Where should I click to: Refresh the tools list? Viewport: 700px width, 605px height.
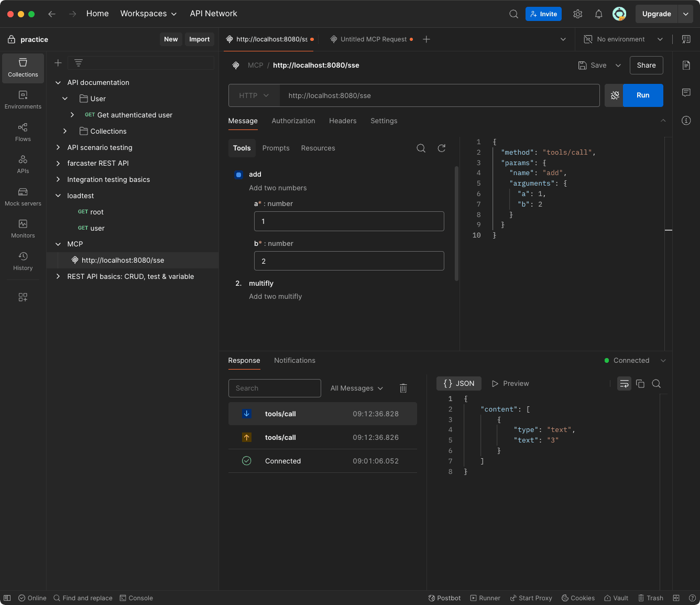click(442, 148)
